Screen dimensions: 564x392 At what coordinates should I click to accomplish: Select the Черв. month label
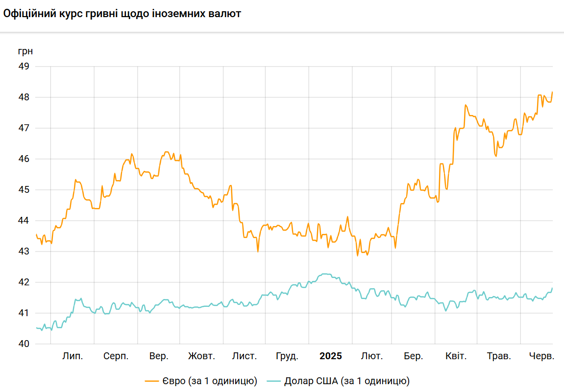click(541, 356)
